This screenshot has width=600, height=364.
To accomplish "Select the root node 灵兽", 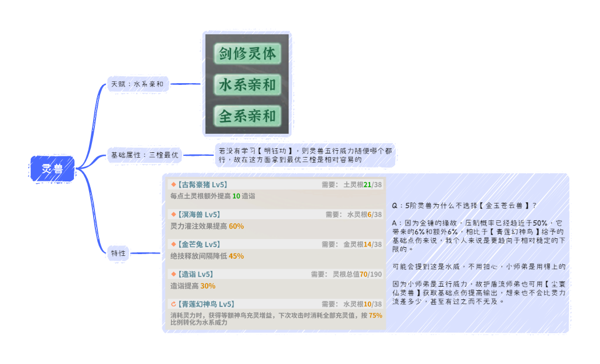I will tap(52, 169).
